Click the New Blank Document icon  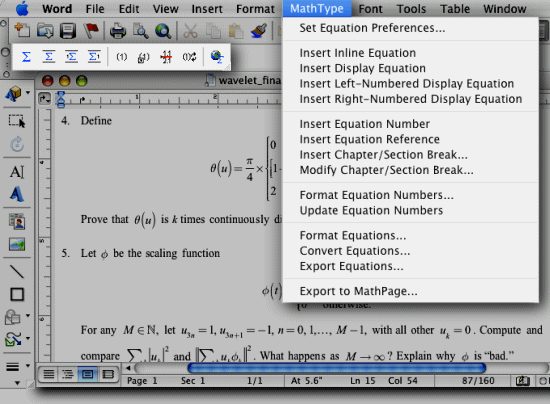point(22,31)
